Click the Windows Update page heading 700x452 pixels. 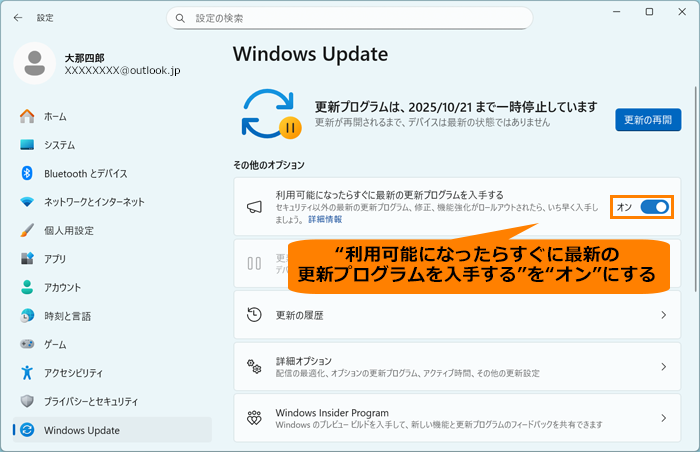pos(310,54)
